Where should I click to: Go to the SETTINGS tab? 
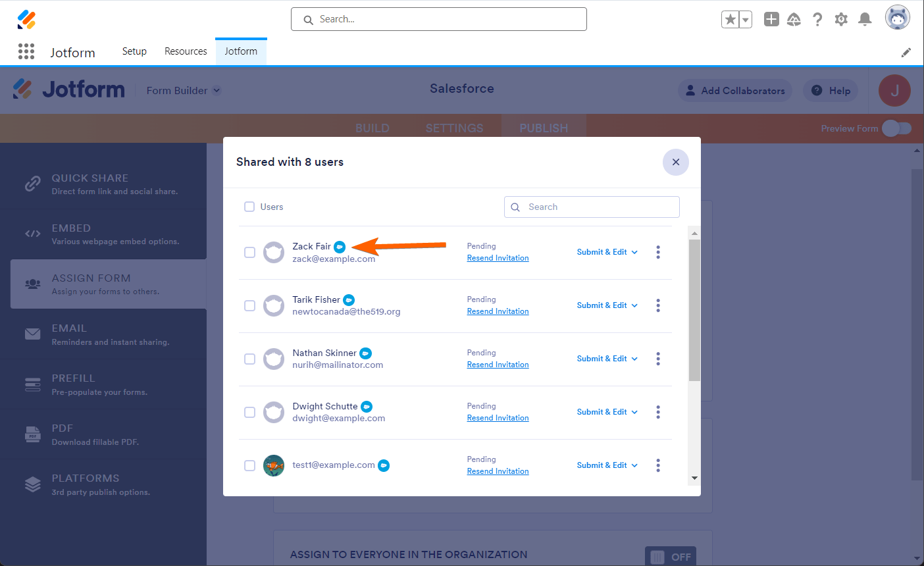[x=455, y=128]
